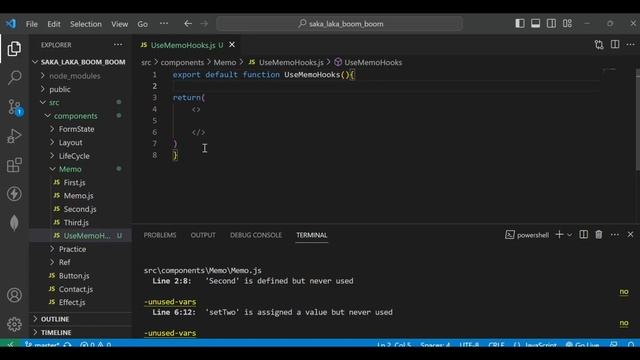
Task: Expand the LifeCycle folder
Action: 80,156
